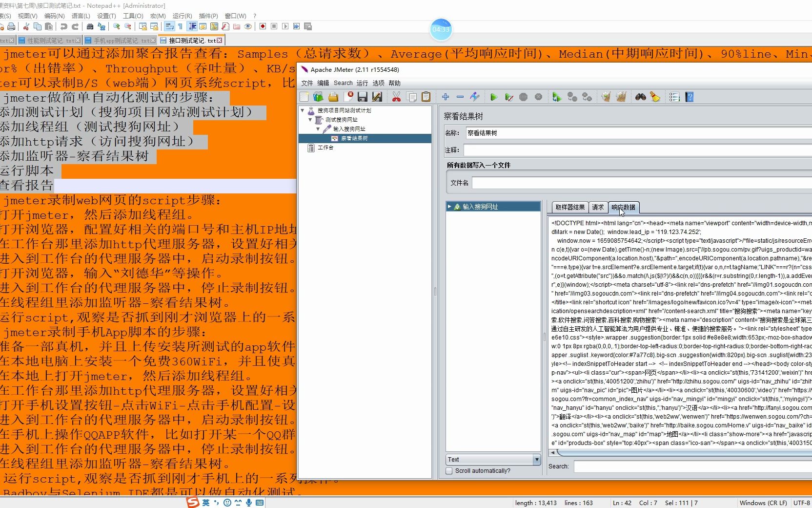This screenshot has width=812, height=508.
Task: Click JMeter Stop test icon
Action: (x=524, y=97)
